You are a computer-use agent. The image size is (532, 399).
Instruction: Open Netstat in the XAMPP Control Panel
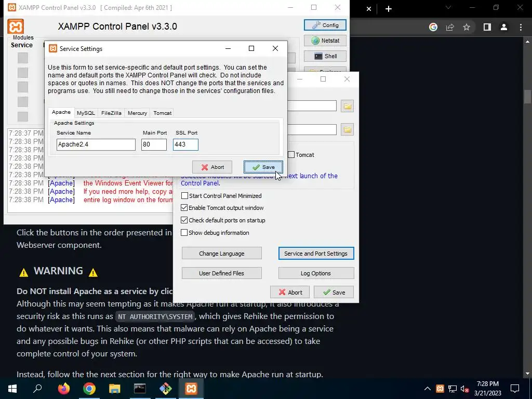click(x=325, y=41)
